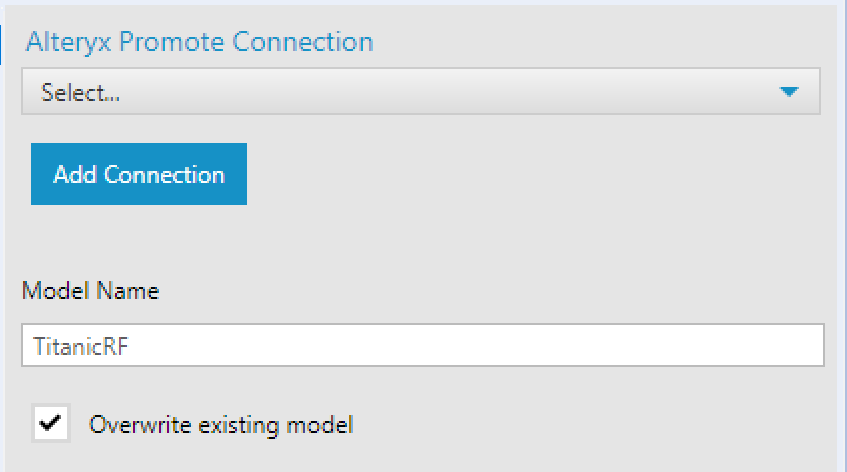Image resolution: width=847 pixels, height=472 pixels.
Task: Disable overwriting the existing model
Action: (x=51, y=423)
